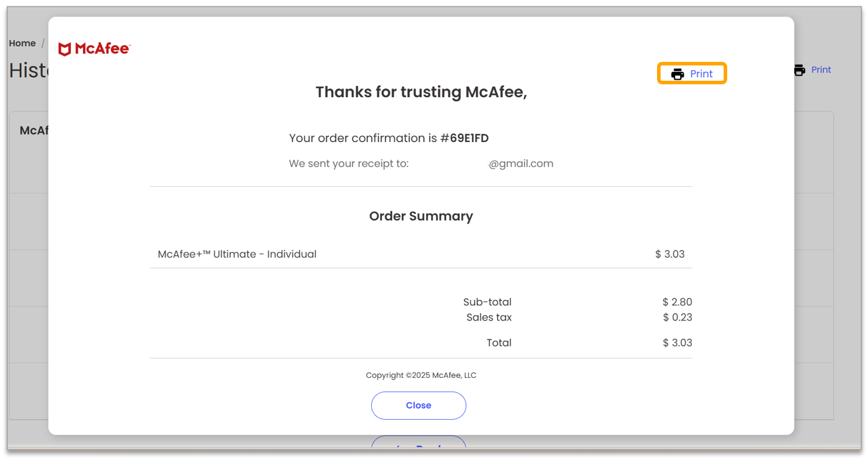
Task: Click the partially hidden Back button below the dialog
Action: 418,443
